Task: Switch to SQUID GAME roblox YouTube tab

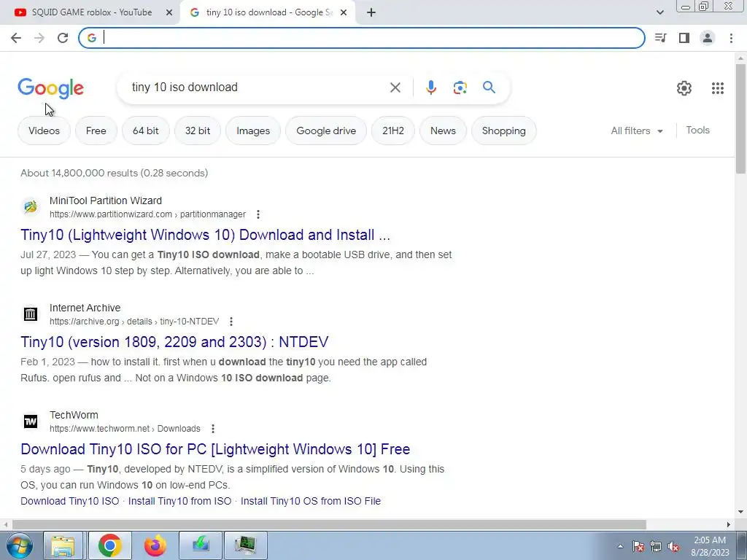Action: pos(91,12)
